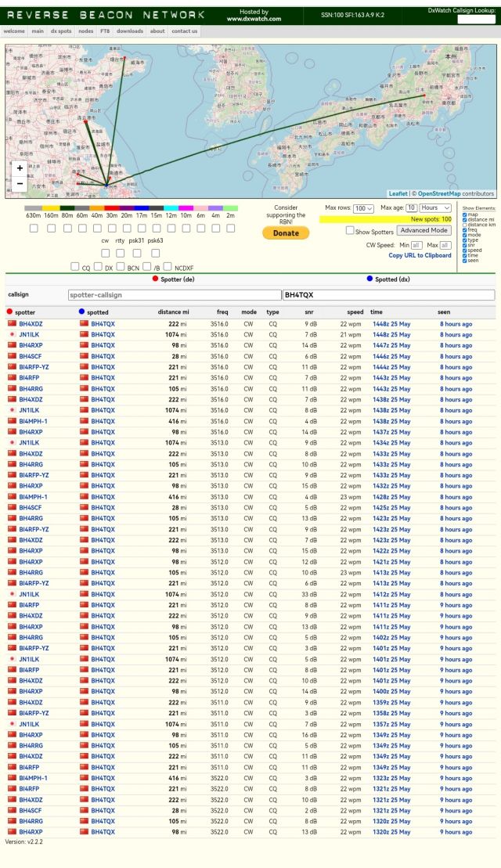Image resolution: width=501 pixels, height=868 pixels.
Task: Open spotter BH4SCF in the 6 dB row at 1446z
Action: [x=30, y=356]
